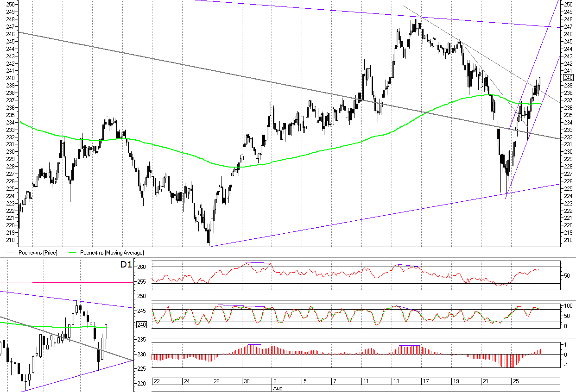This screenshot has height=392, width=576.
Task: Click date 28 on the time axis
Action: coord(215,381)
